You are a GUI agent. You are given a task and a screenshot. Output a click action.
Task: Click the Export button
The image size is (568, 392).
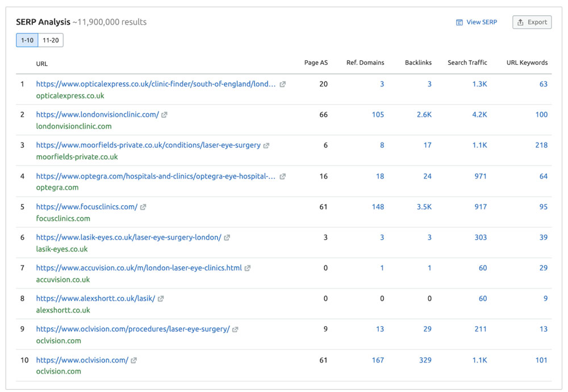point(532,22)
